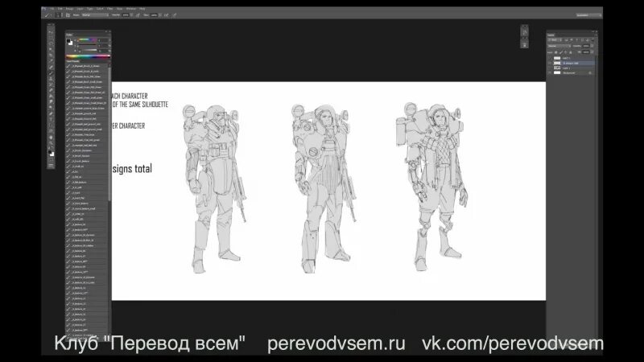
Task: Open the brush Mode dropdown in options bar
Action: tap(95, 14)
